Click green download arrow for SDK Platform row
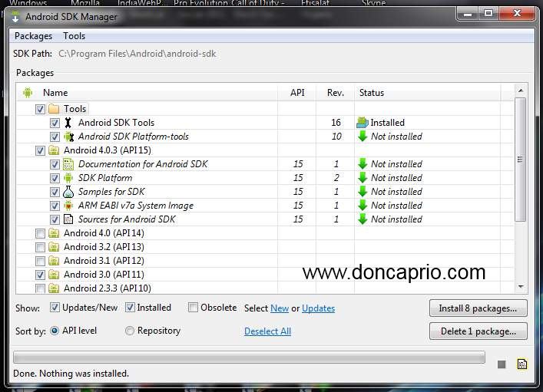 [363, 178]
